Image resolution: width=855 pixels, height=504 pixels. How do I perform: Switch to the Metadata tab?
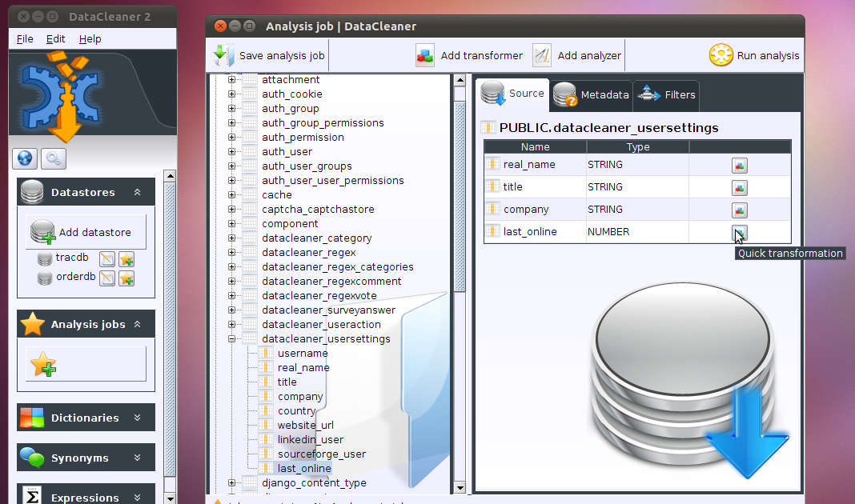(590, 94)
